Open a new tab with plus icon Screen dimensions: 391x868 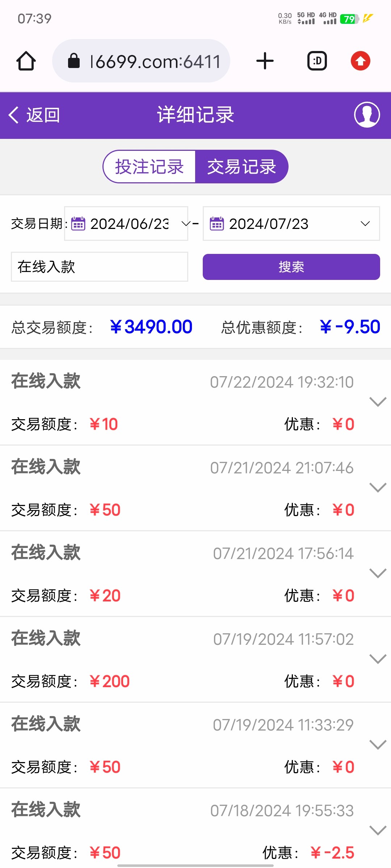265,61
